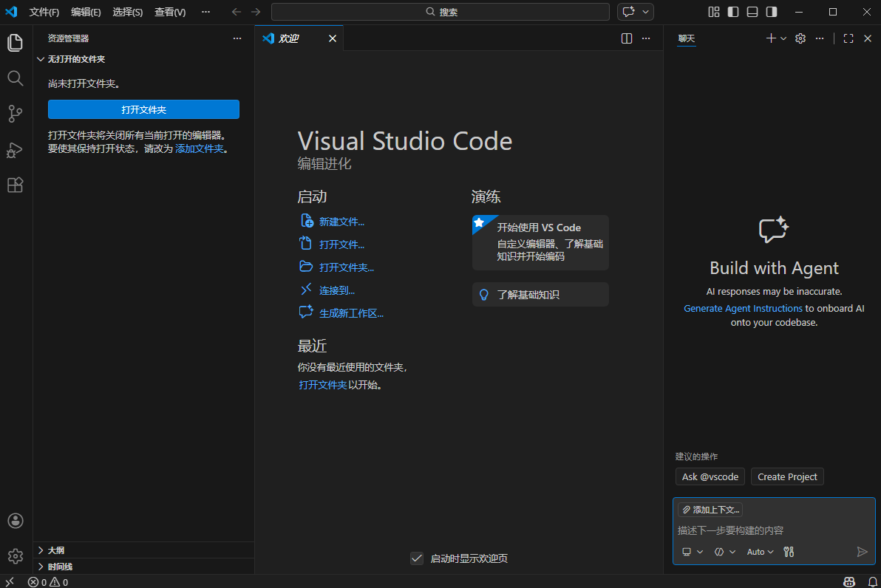Viewport: 881px width, 588px height.
Task: Send the chat message arrow
Action: pos(862,552)
